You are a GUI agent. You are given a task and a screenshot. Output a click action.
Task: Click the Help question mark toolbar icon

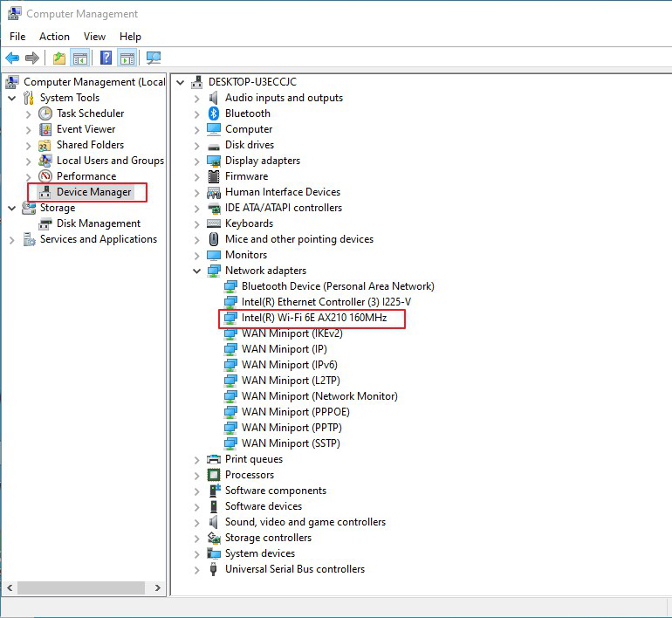[106, 58]
